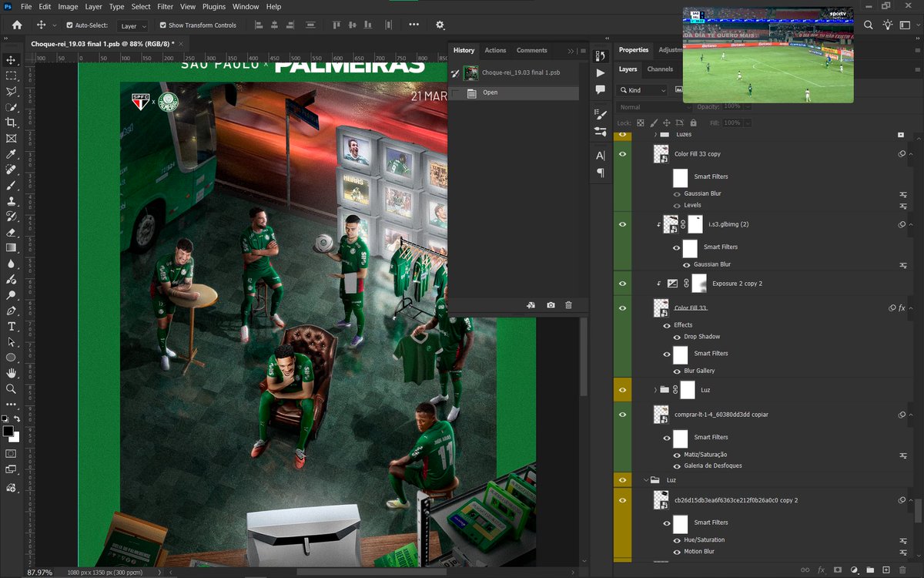Toggle Show Transform Controls checkbox
The width and height of the screenshot is (924, 578).
(x=163, y=25)
